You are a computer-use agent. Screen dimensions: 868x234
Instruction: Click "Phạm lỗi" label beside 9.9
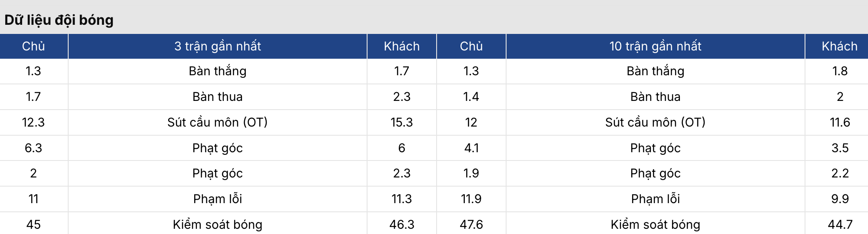click(655, 199)
